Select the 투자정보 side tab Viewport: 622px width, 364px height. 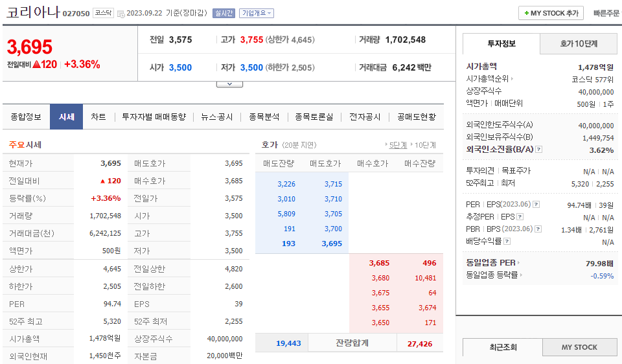501,43
